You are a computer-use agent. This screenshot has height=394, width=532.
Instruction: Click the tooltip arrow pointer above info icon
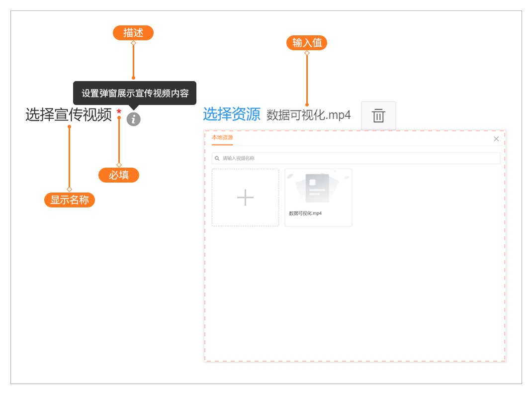[133, 107]
